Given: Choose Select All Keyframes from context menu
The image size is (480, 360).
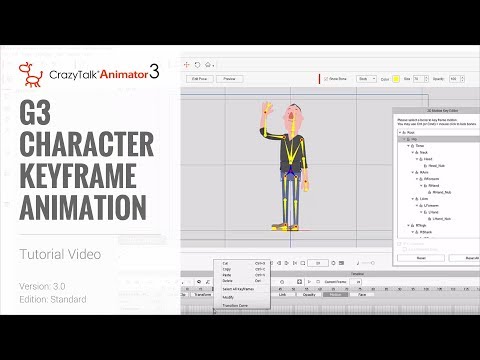Looking at the screenshot, I should pos(238,289).
